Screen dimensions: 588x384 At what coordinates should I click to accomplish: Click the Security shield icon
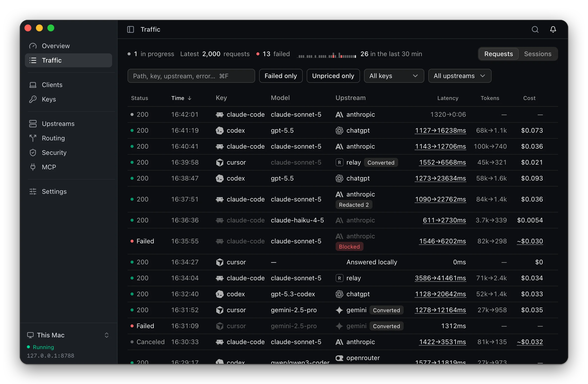tap(33, 153)
